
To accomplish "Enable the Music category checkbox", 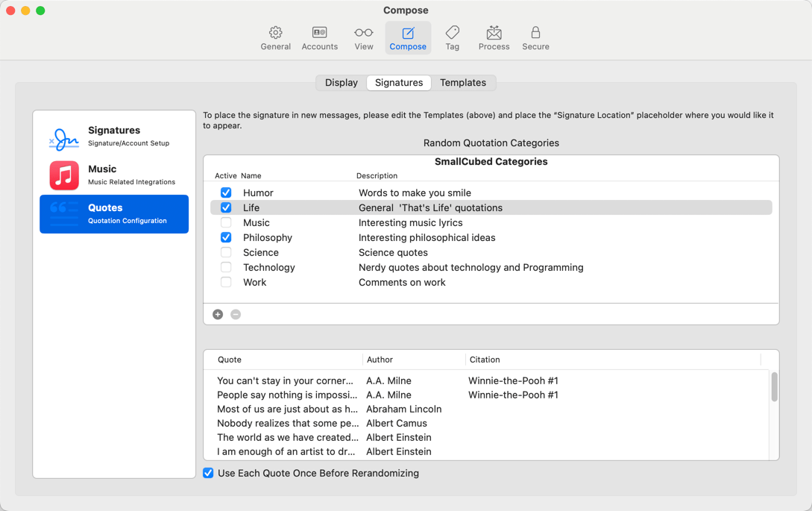I will pyautogui.click(x=226, y=223).
